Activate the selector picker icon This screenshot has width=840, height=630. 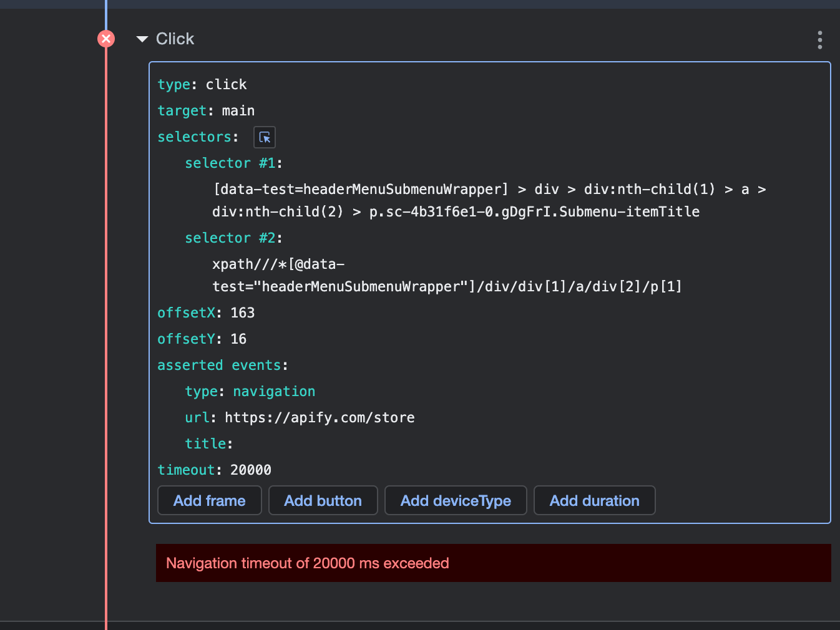265,137
